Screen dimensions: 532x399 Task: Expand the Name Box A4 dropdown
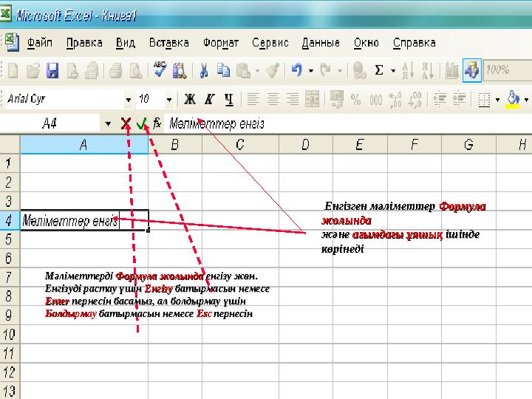[108, 124]
